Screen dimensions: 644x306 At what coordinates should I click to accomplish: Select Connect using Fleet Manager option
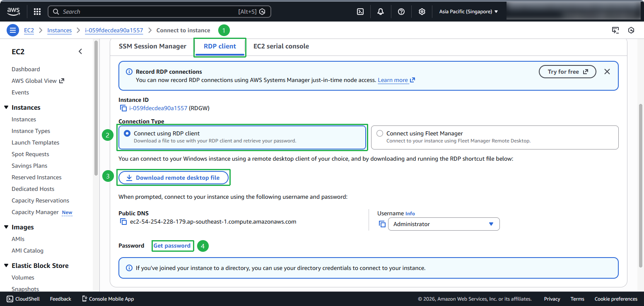click(380, 133)
